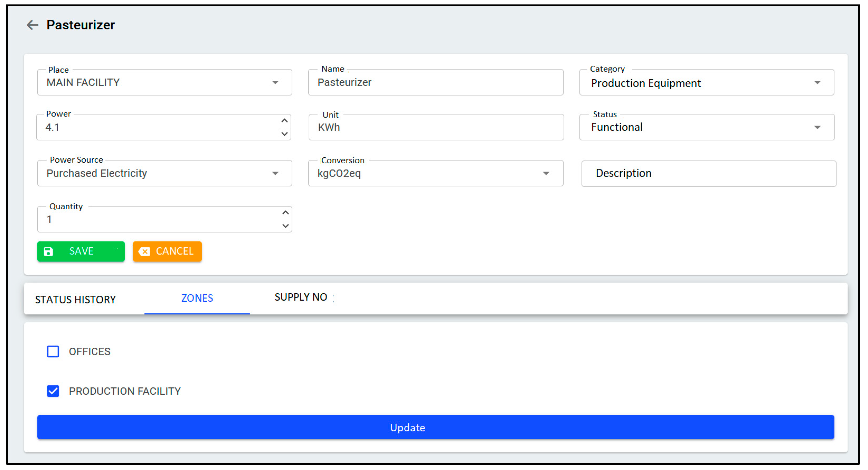868x470 pixels.
Task: Switch to STATUS HISTORY tab
Action: coord(75,299)
